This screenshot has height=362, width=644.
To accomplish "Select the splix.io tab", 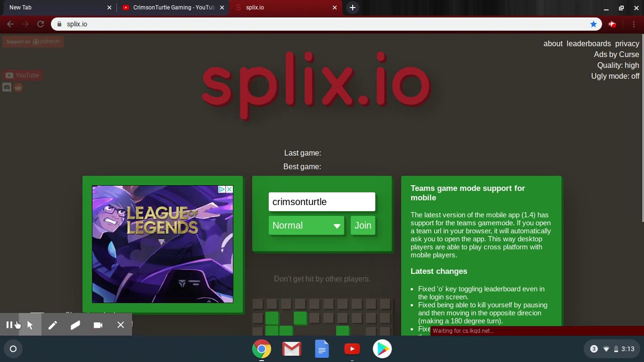I will click(287, 8).
